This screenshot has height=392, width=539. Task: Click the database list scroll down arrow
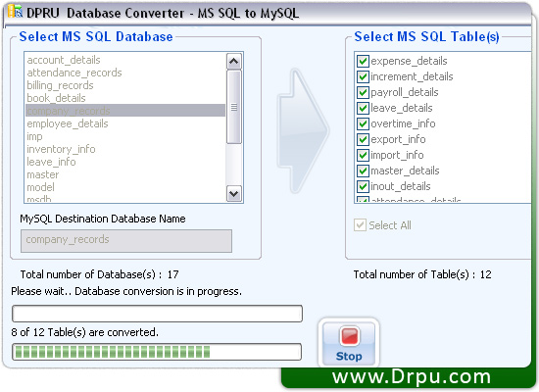point(234,194)
